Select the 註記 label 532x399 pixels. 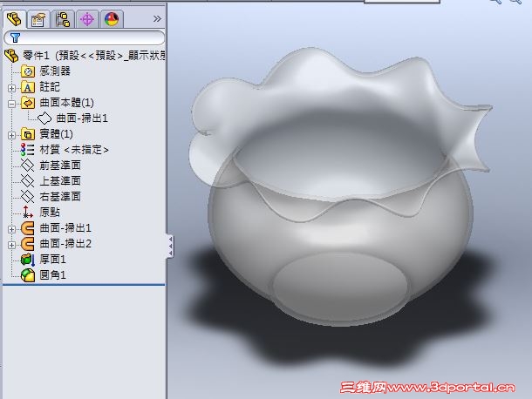(50, 87)
